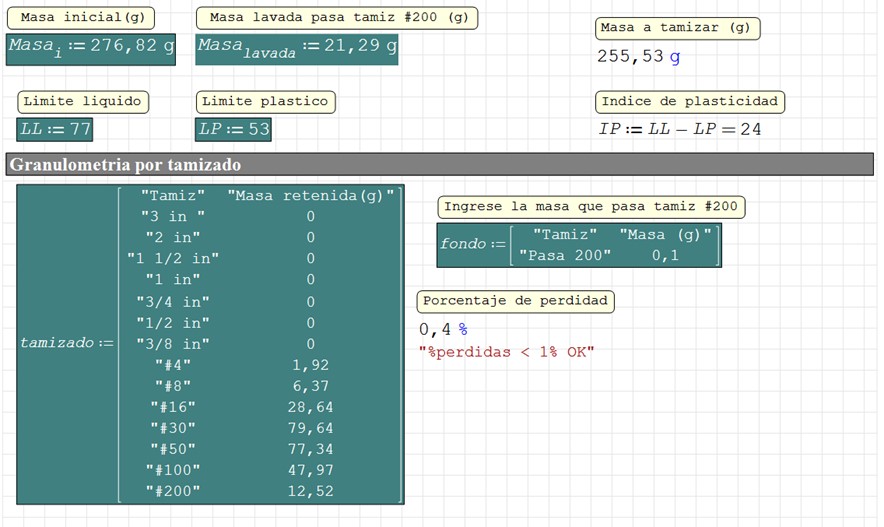Select the "Porcentaje de perdida" label
Screen dimensions: 884x527
515,301
